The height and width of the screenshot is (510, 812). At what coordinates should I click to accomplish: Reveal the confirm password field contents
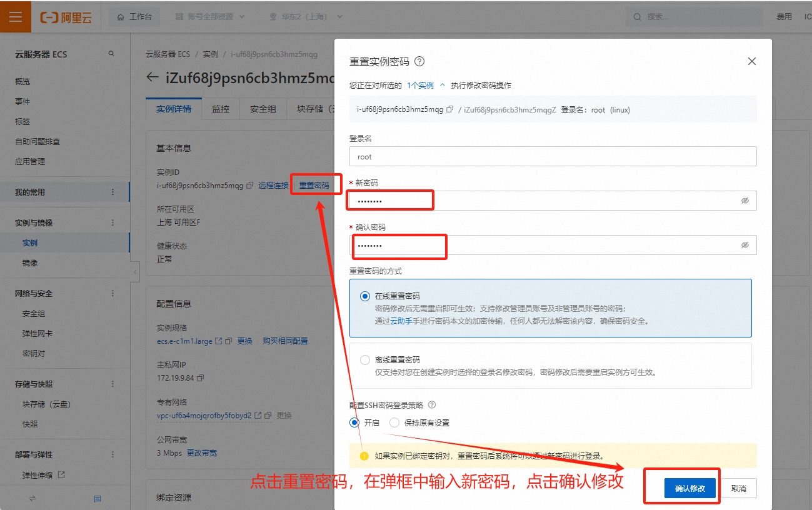tap(744, 244)
